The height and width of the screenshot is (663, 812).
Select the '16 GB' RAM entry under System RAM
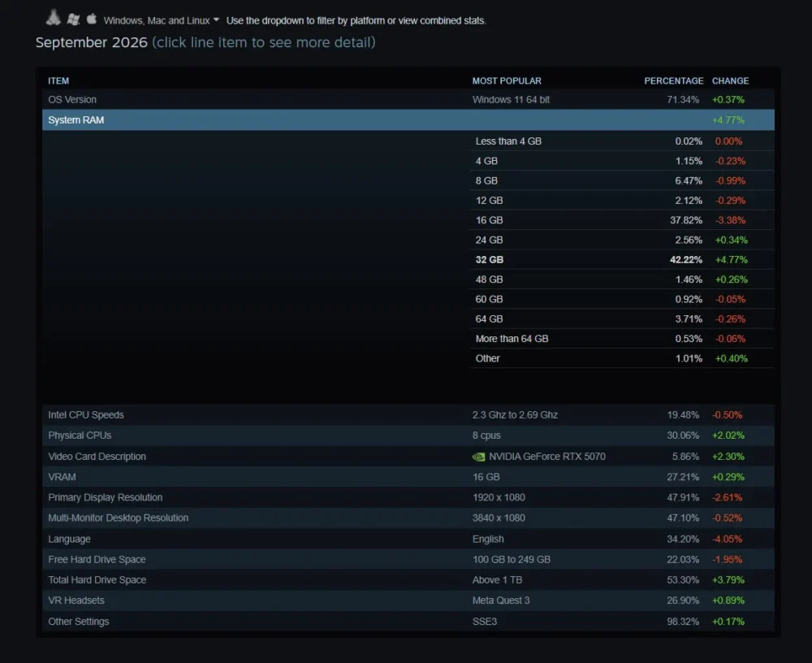(x=489, y=220)
